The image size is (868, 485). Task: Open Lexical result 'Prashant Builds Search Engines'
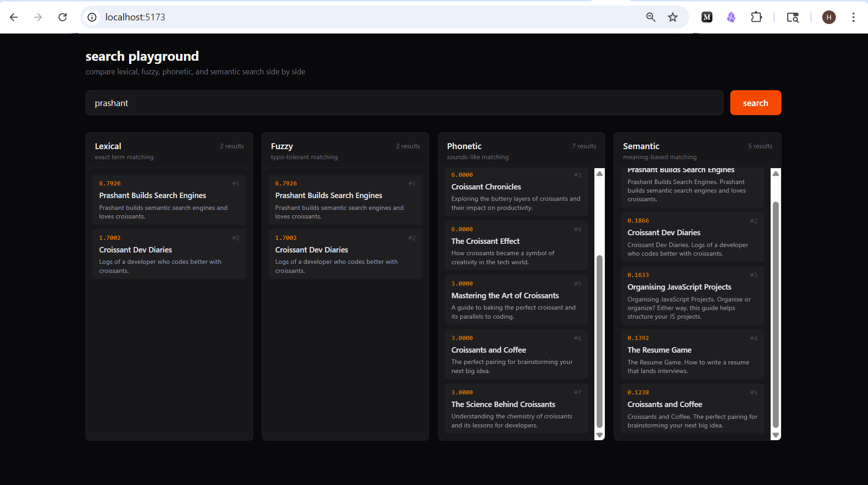pos(153,195)
